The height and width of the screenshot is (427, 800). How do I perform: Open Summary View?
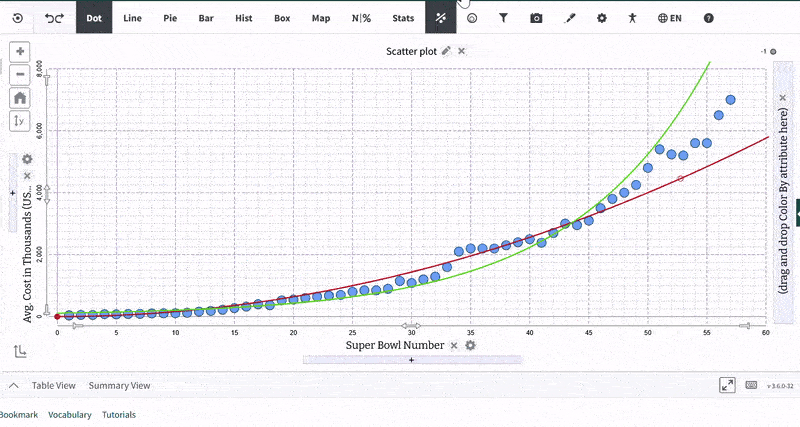click(x=119, y=385)
